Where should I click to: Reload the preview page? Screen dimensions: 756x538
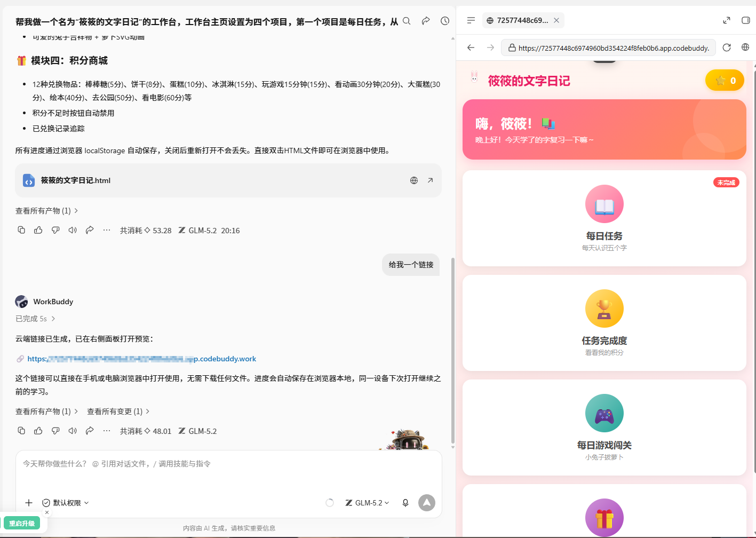(x=727, y=48)
